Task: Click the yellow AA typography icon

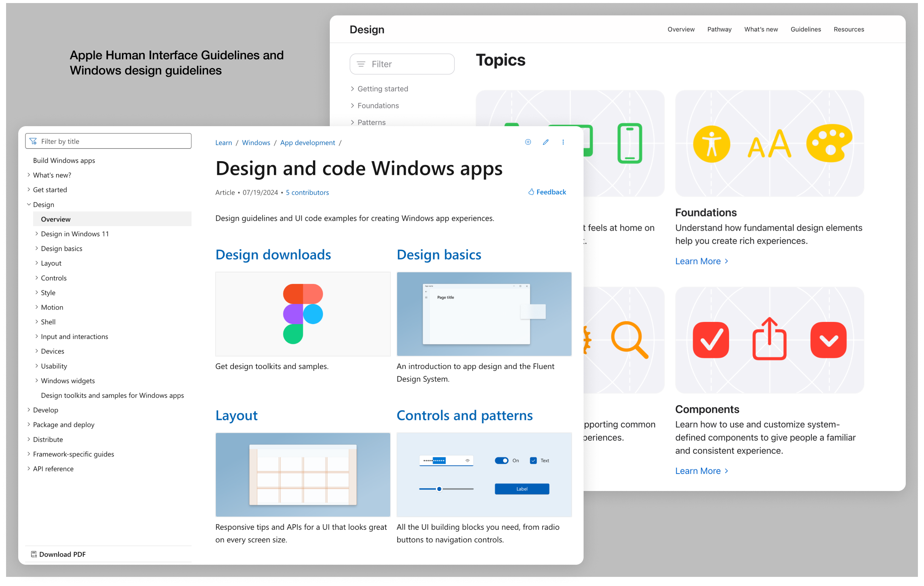Action: tap(769, 144)
